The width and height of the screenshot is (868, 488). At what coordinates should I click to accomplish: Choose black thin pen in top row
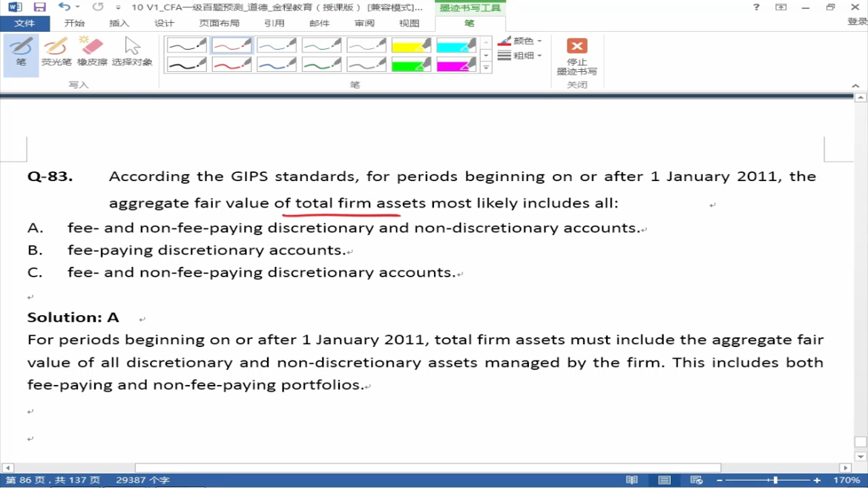[186, 45]
